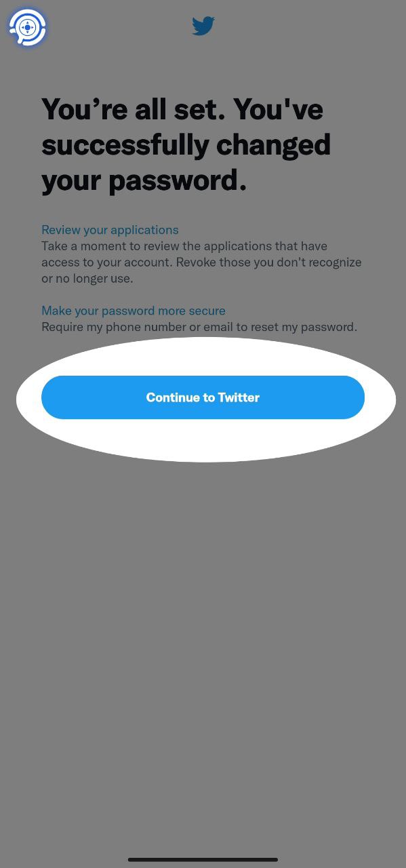
Task: Click the words "successfully changed" in the headline
Action: pyautogui.click(x=186, y=144)
